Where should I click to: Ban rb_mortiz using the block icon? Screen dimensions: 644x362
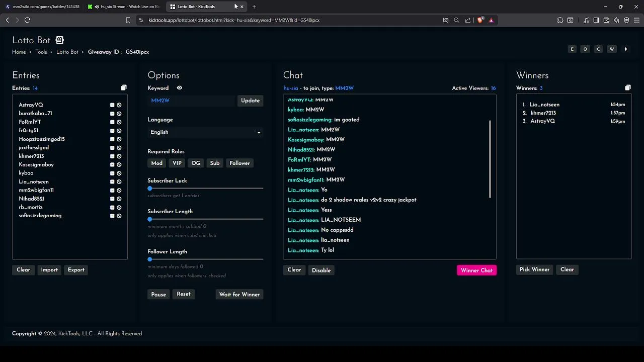point(119,208)
